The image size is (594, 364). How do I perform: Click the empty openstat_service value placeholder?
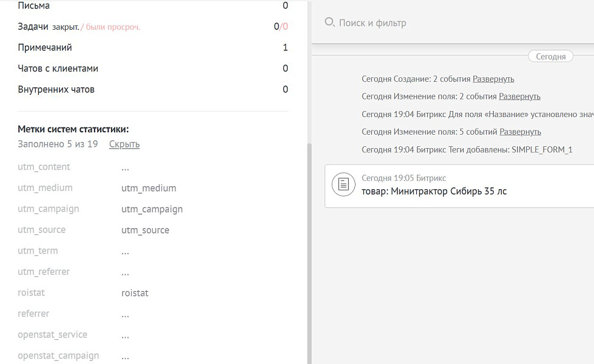[x=125, y=335]
